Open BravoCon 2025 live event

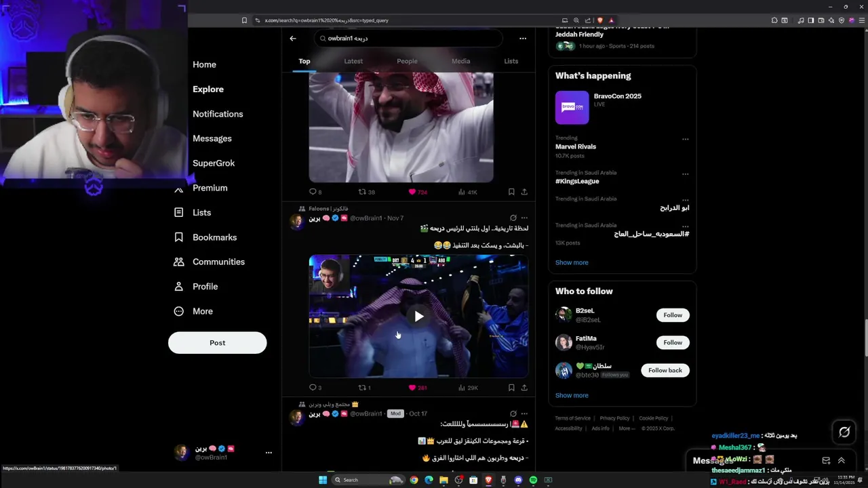click(x=622, y=107)
